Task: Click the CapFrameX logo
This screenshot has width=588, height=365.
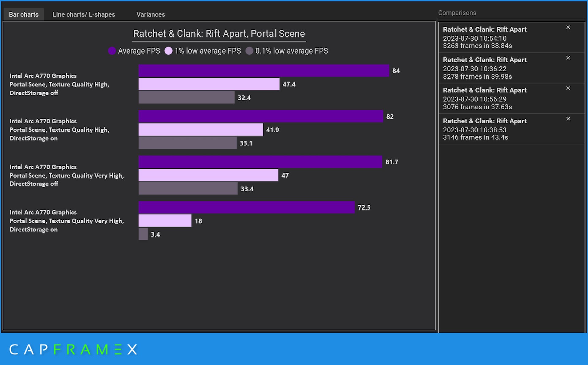Action: tap(73, 349)
